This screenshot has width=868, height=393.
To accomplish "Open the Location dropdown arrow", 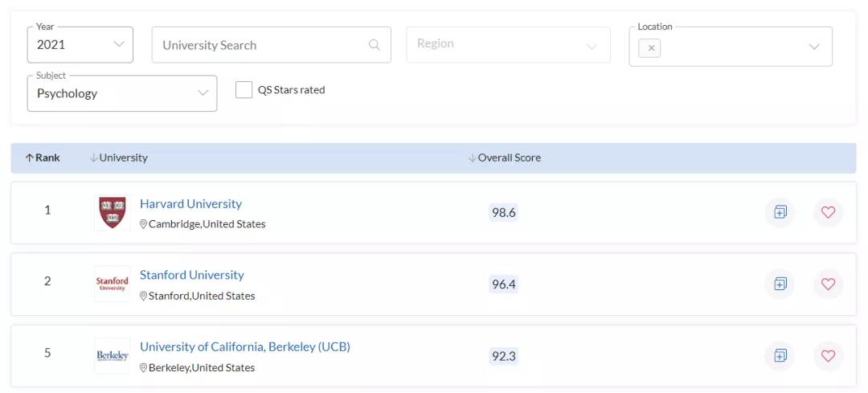I will click(814, 47).
